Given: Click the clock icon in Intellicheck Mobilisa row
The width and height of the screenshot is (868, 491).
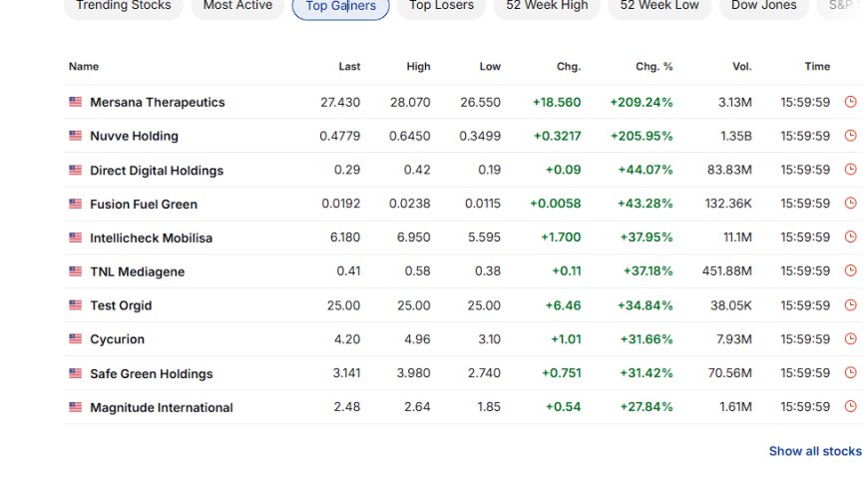Looking at the screenshot, I should point(850,237).
